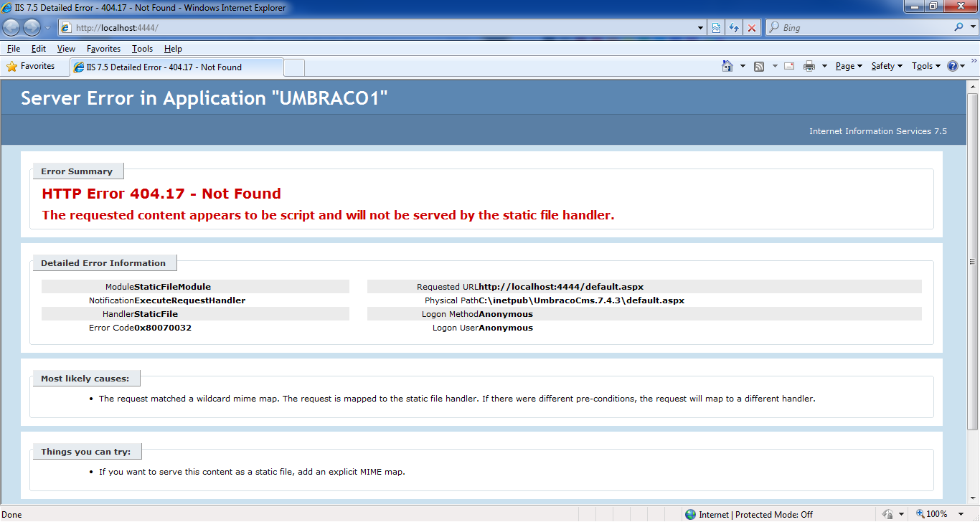Open the View menu

66,49
